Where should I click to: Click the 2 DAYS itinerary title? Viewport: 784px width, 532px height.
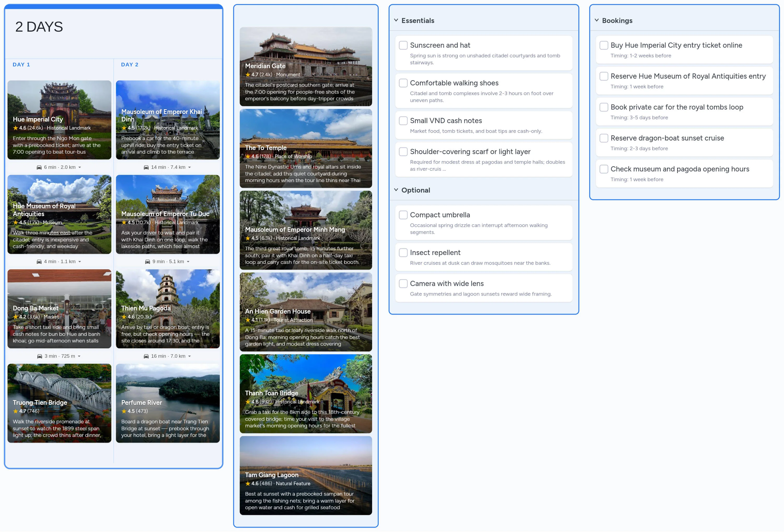pyautogui.click(x=39, y=27)
